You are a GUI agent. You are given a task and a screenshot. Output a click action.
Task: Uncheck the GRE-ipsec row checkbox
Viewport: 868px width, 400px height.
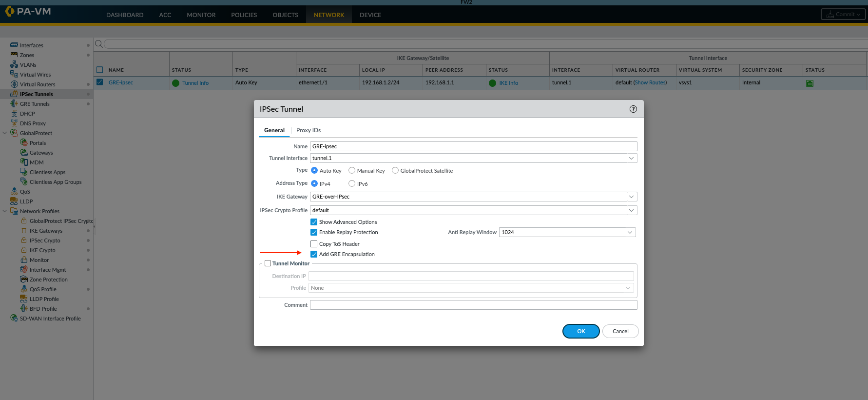[x=100, y=82]
